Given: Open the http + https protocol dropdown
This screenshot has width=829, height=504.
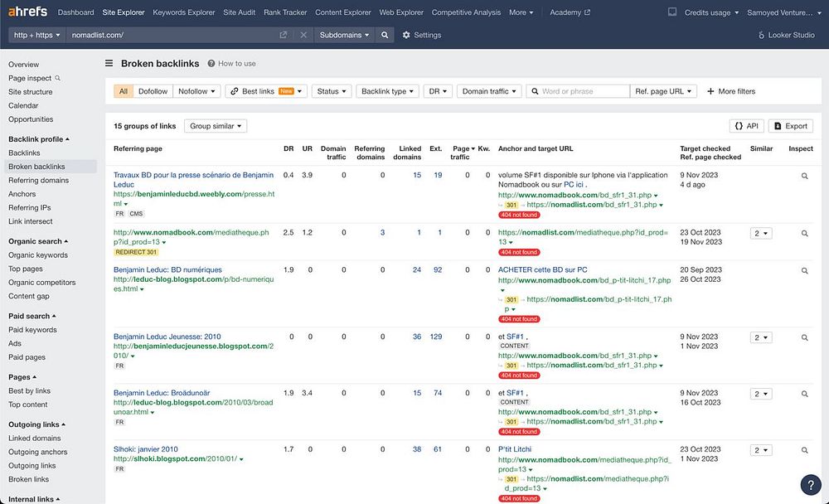Looking at the screenshot, I should [37, 36].
